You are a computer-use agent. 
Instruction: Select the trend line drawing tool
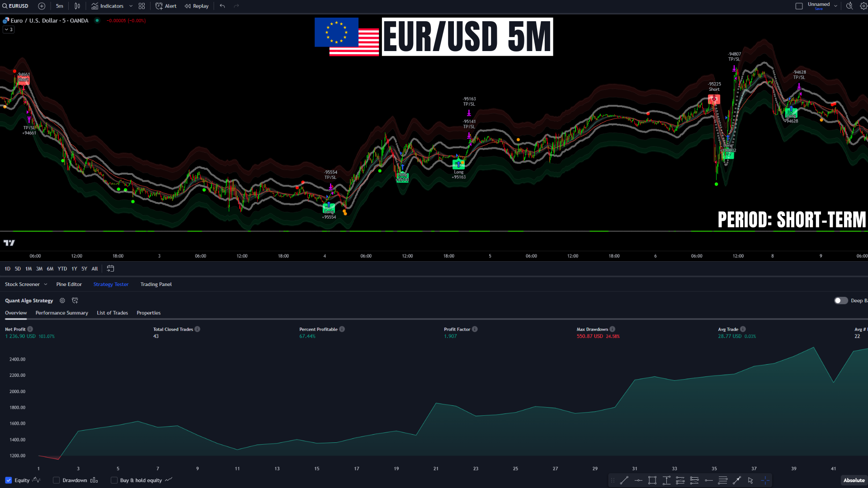point(624,480)
